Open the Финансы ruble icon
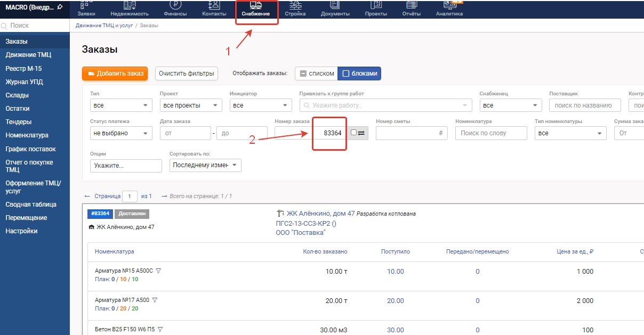 pyautogui.click(x=175, y=5)
